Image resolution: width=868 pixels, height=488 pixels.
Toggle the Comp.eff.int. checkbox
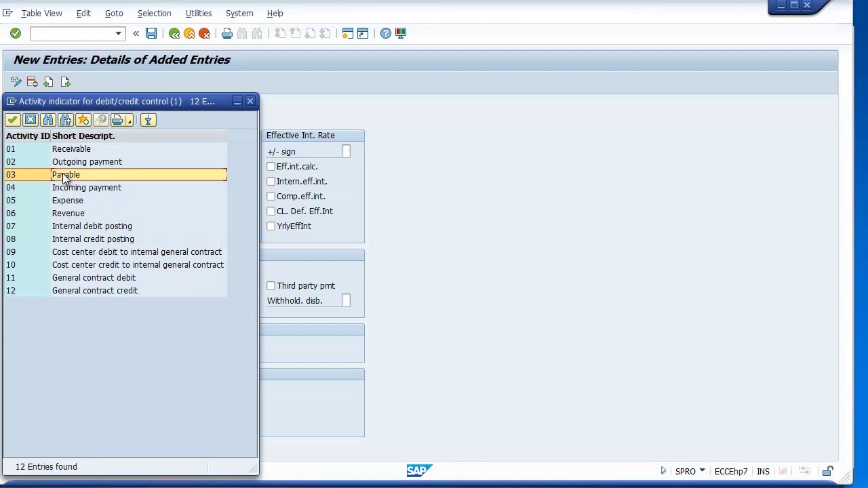[x=271, y=196]
